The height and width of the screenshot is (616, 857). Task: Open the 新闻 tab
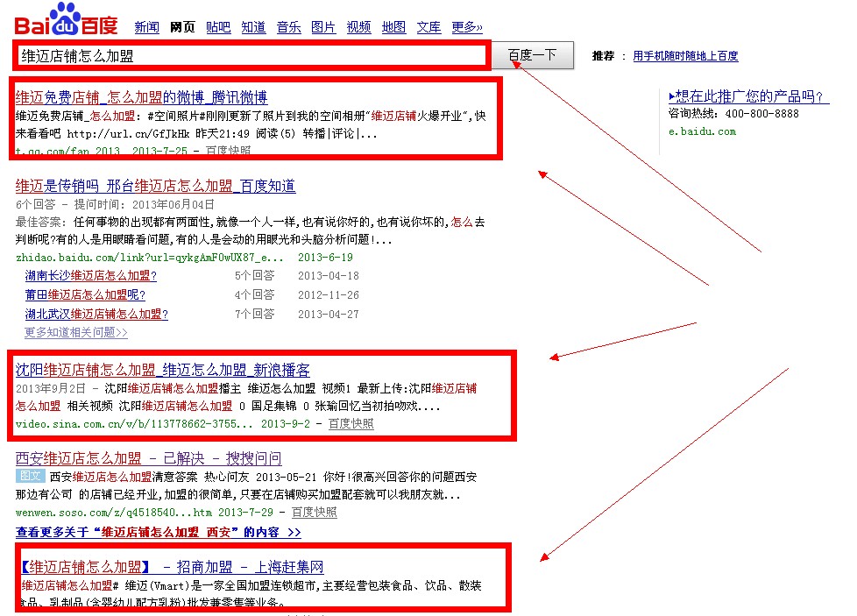(146, 27)
